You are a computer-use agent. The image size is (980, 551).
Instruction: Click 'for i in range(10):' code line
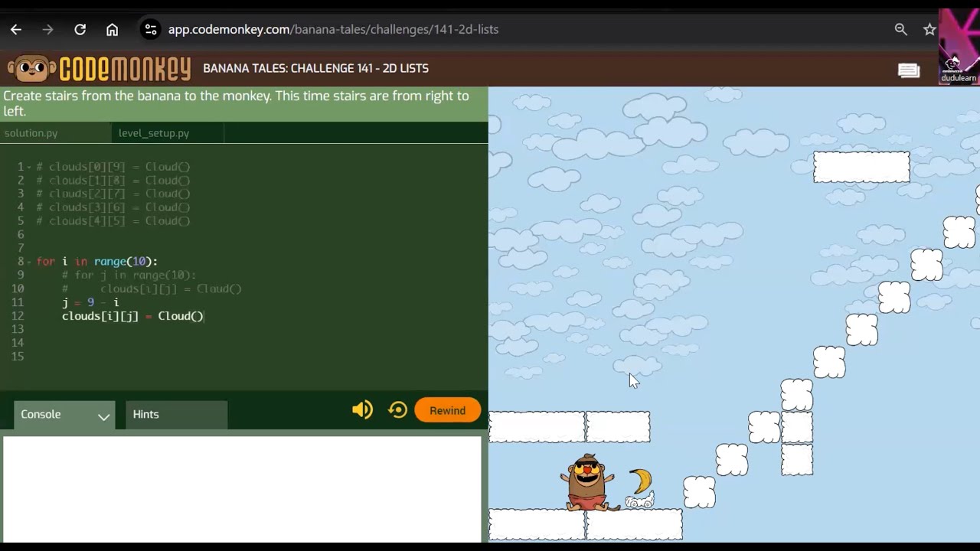click(97, 262)
